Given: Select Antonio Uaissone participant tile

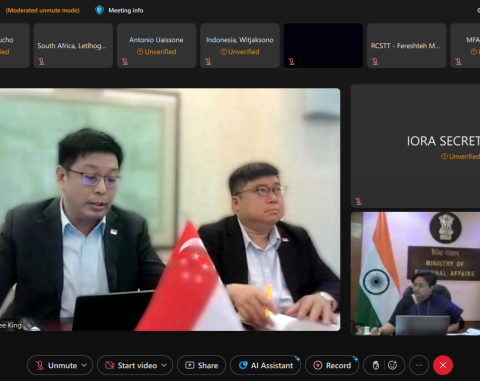Looking at the screenshot, I should (x=156, y=46).
